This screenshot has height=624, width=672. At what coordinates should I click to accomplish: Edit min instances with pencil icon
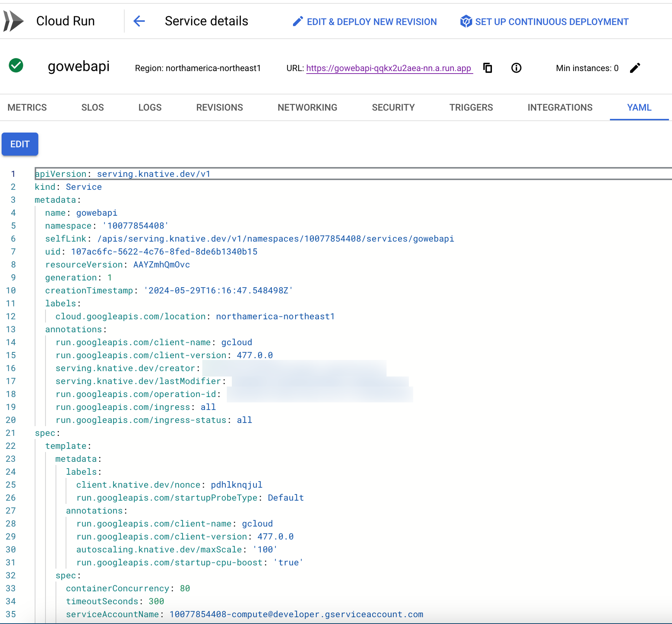click(x=634, y=68)
